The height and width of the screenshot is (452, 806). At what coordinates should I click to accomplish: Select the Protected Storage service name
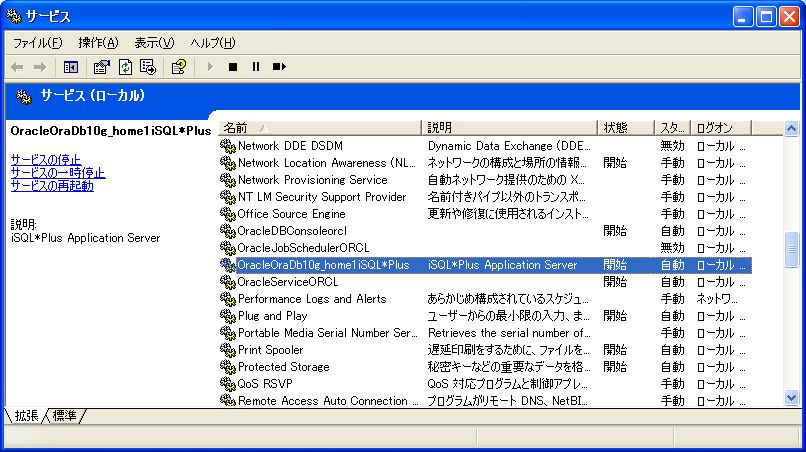(x=283, y=367)
